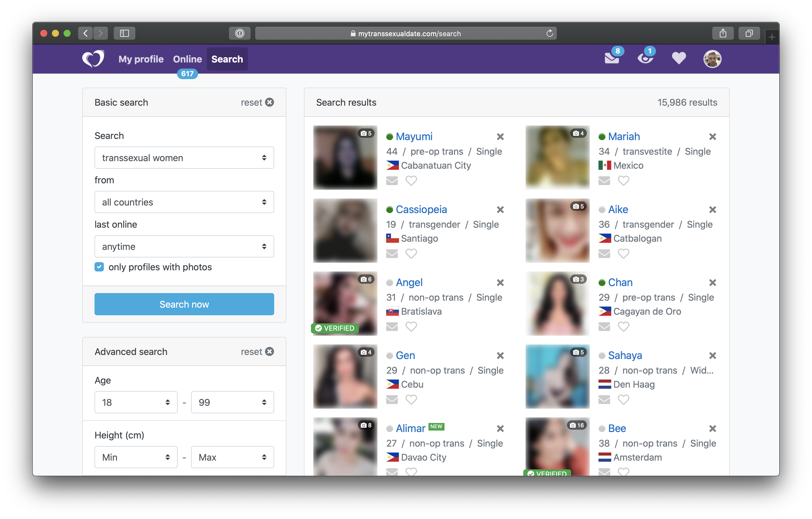Hide Cassiopeia from results with X
Viewport: 812px width, 519px height.
[500, 210]
